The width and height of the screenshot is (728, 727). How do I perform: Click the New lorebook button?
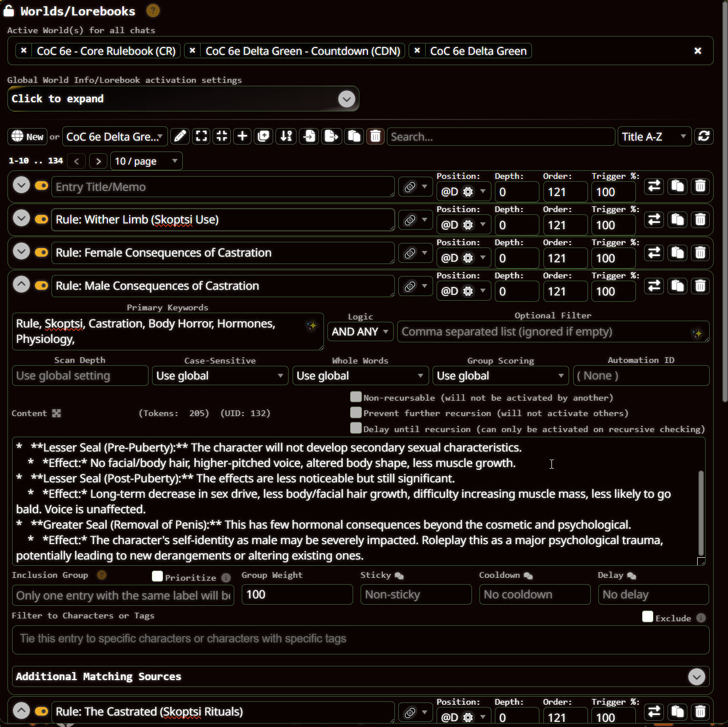point(27,137)
